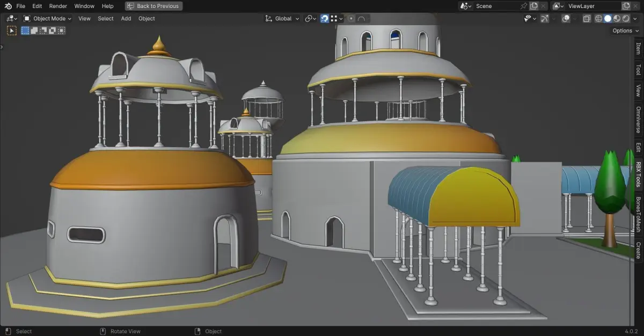This screenshot has height=336, width=644.
Task: Click the show gizmo icon
Action: [545, 18]
